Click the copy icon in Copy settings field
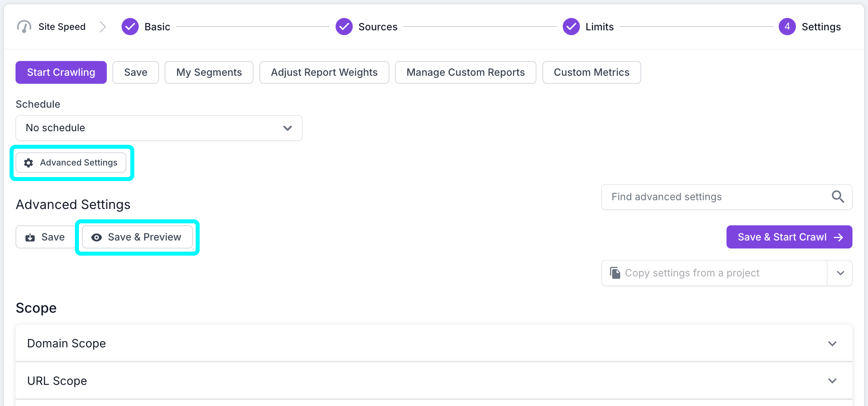 [x=615, y=273]
